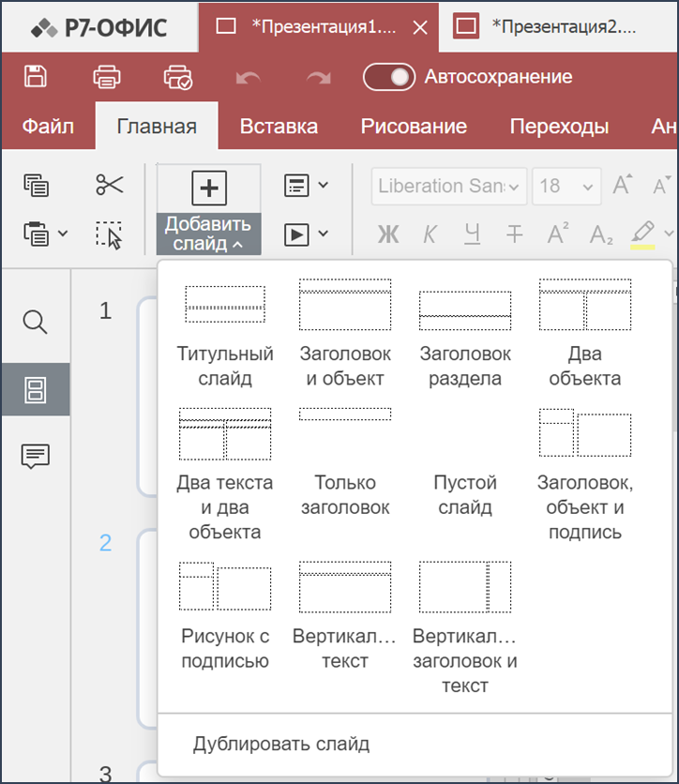This screenshot has height=784, width=679.
Task: Click the Quick print icon
Action: click(x=178, y=77)
